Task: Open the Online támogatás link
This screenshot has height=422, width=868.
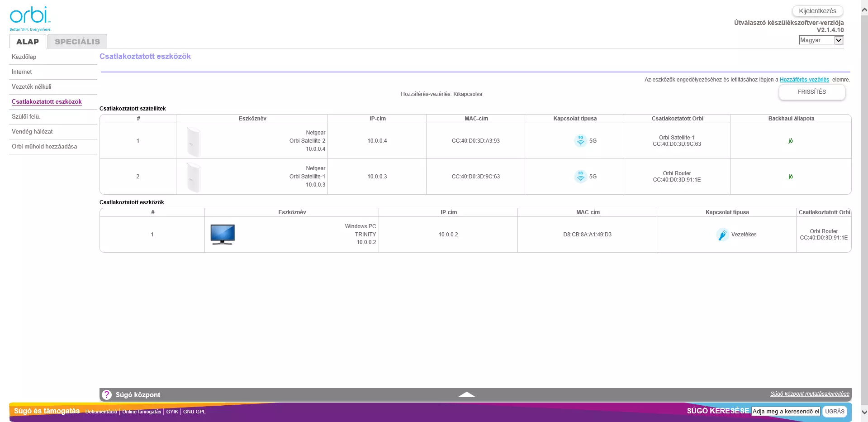Action: pyautogui.click(x=142, y=412)
